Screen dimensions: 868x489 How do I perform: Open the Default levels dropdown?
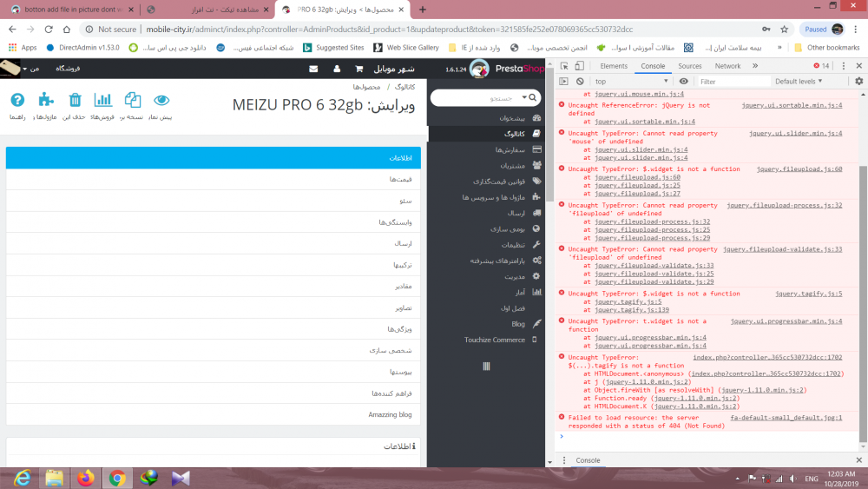point(799,82)
